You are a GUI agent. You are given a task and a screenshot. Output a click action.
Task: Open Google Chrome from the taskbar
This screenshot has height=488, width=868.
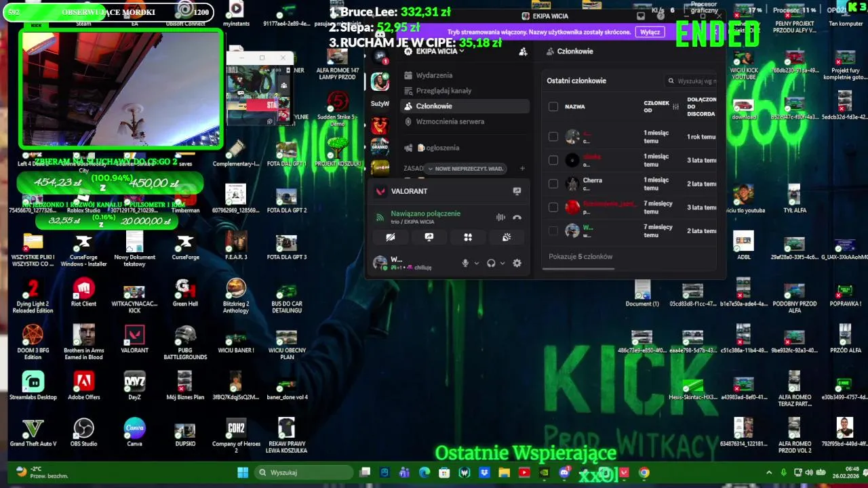[644, 472]
